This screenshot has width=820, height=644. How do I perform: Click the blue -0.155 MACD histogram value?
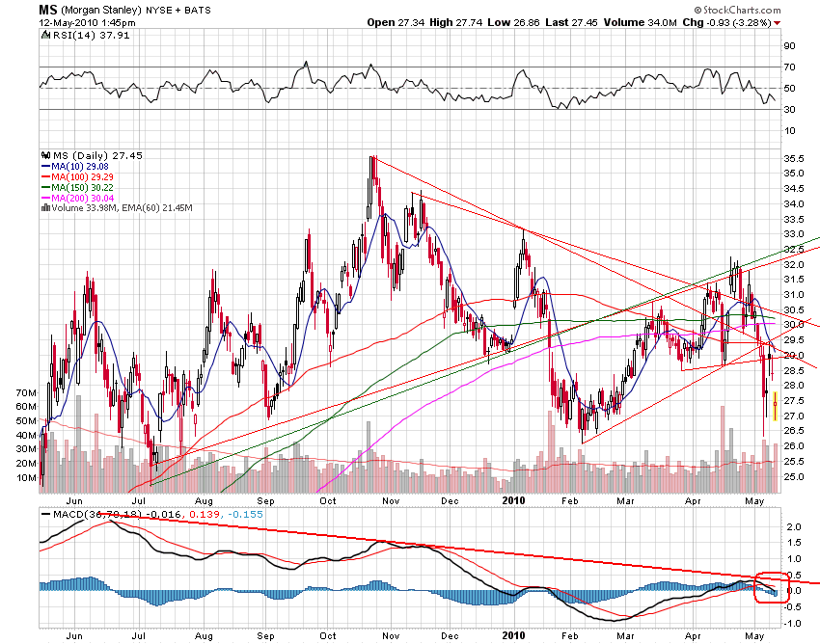coord(244,515)
